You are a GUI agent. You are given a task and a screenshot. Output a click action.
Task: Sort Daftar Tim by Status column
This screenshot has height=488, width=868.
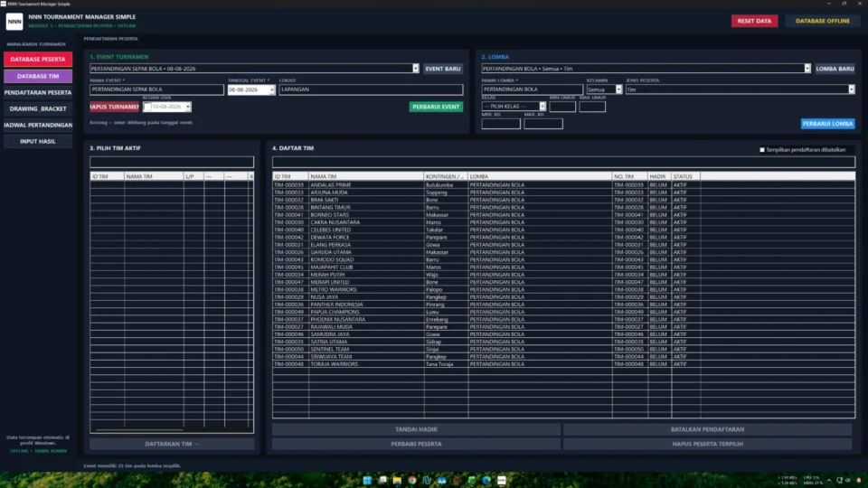pyautogui.click(x=685, y=176)
